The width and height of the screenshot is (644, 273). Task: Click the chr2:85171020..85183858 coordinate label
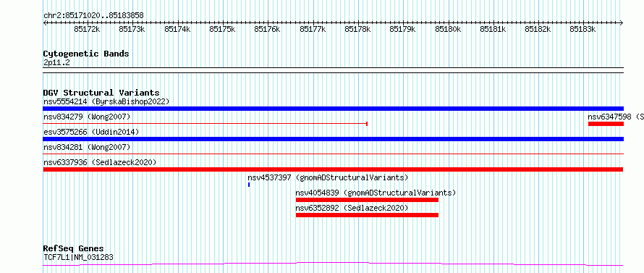point(93,15)
